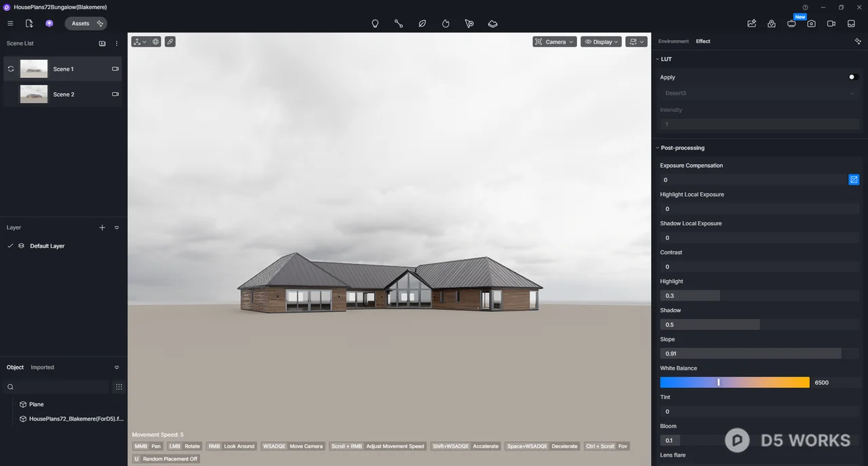868x466 pixels.
Task: Select the terrain layers tool
Action: [493, 23]
